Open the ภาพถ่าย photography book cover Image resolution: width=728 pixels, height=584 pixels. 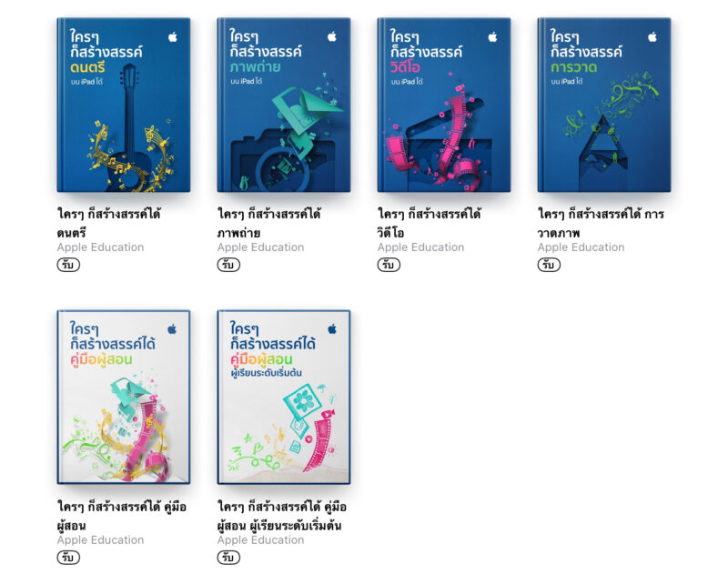coord(284,105)
